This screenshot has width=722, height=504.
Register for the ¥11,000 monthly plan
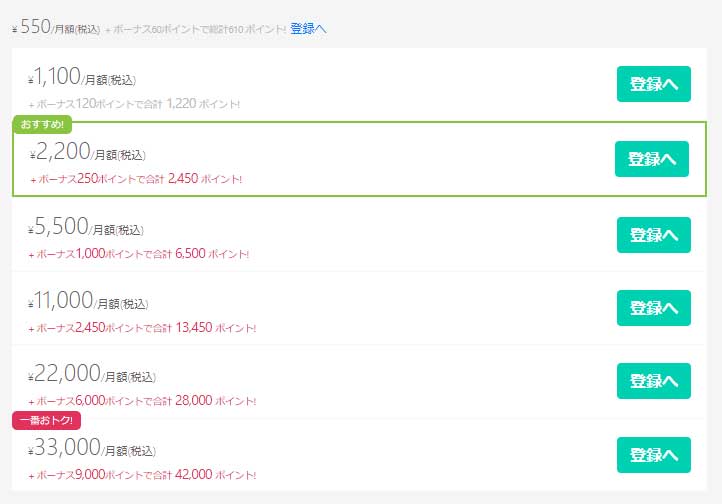point(653,308)
